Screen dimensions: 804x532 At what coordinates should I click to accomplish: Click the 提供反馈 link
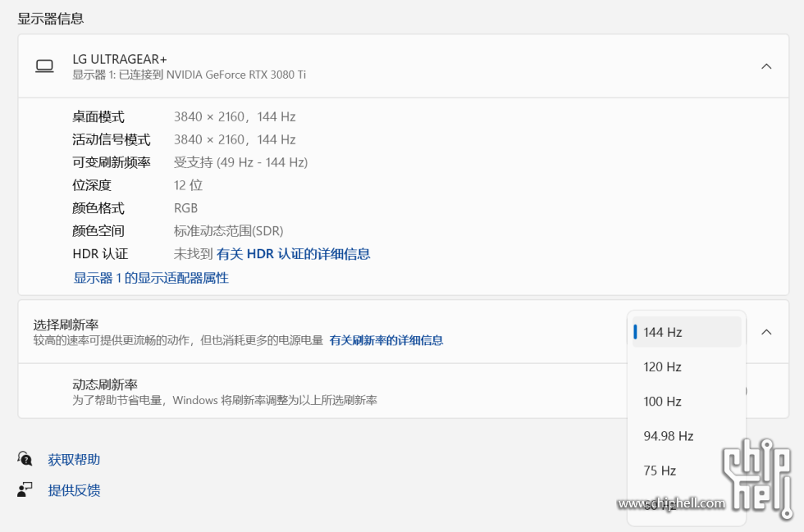tap(74, 490)
